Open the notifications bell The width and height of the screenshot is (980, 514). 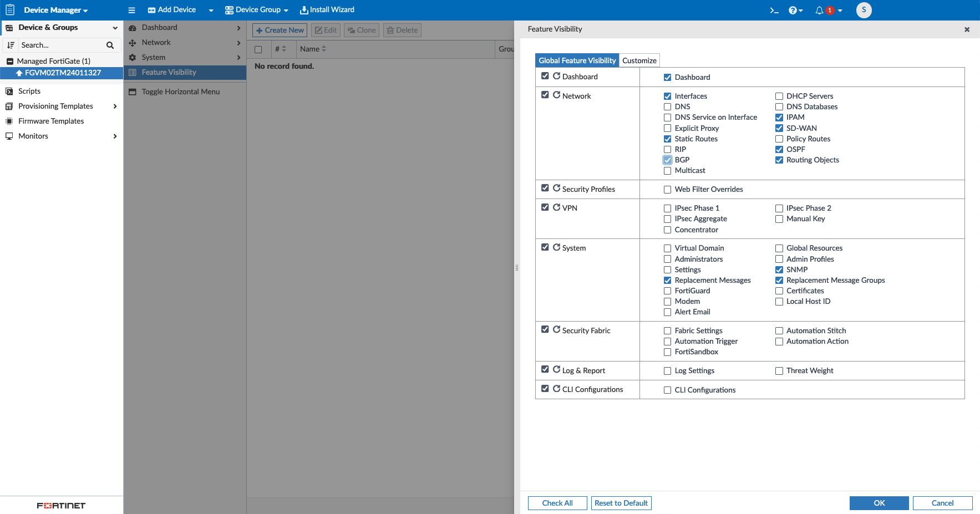point(819,10)
